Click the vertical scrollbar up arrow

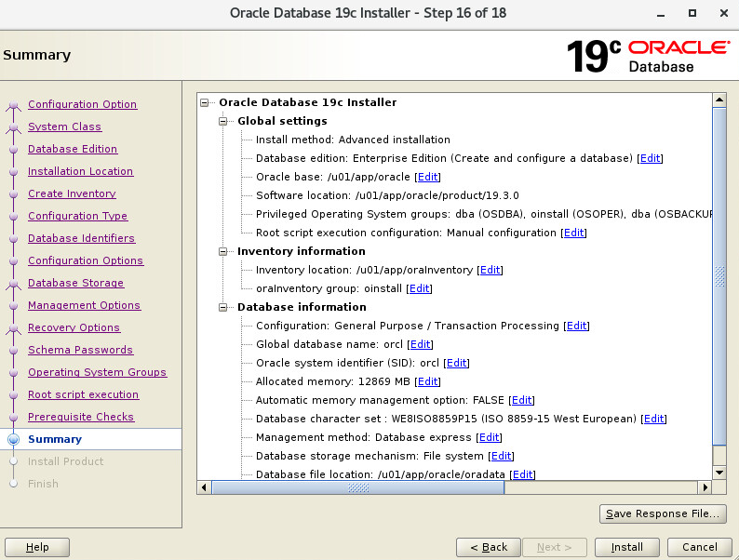click(x=719, y=100)
